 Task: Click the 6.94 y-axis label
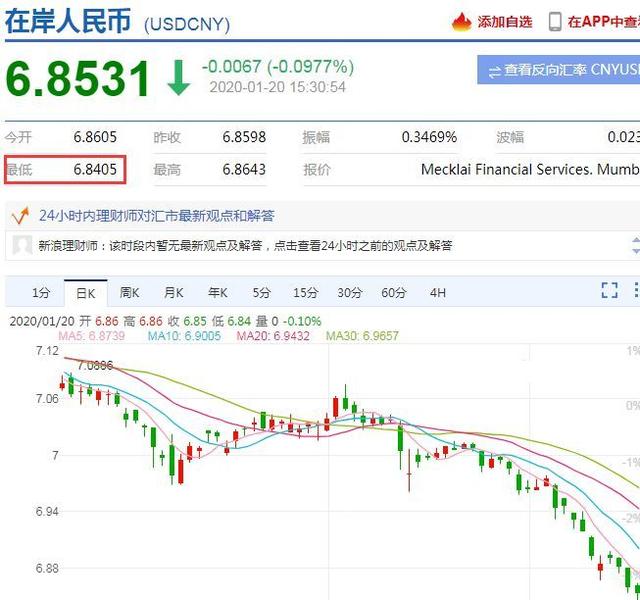[47, 511]
